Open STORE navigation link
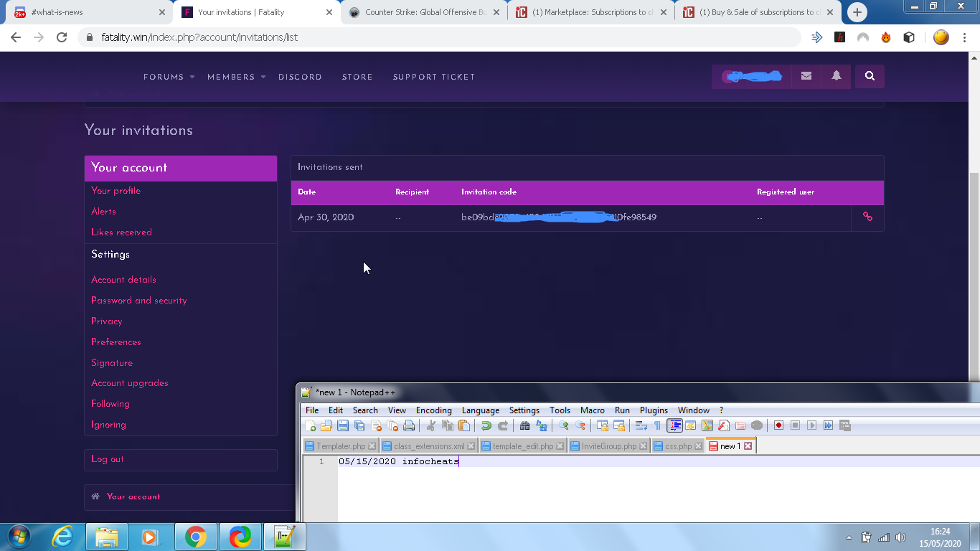 pos(357,77)
